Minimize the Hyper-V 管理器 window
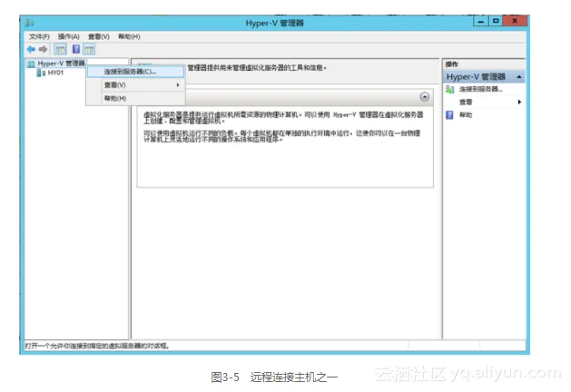571x392 pixels. tap(481, 21)
